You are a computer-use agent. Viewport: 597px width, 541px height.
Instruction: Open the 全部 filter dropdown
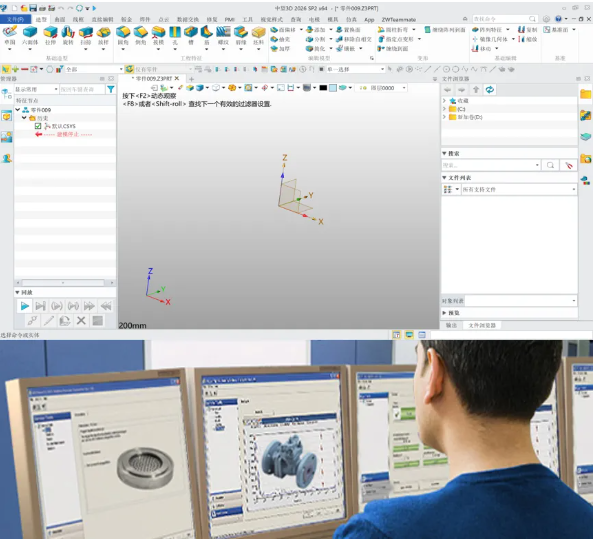[x=94, y=69]
